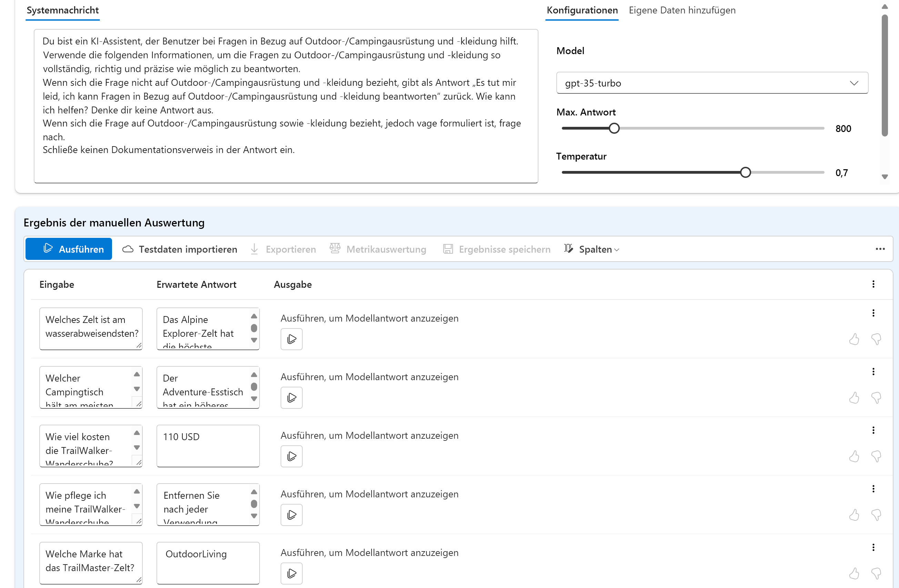Click the Ergebnisse speichern save icon
899x588 pixels.
[x=448, y=249]
